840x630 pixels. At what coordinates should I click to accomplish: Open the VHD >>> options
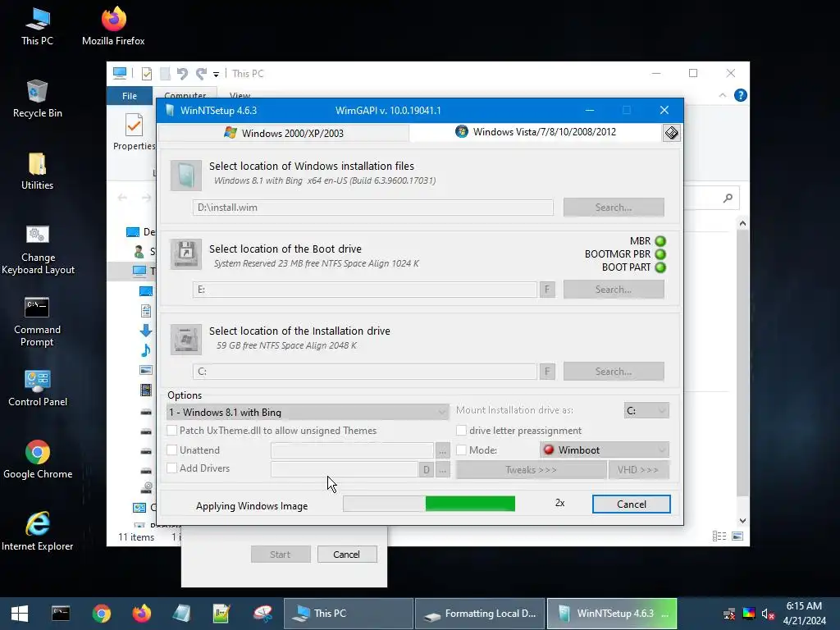point(638,470)
